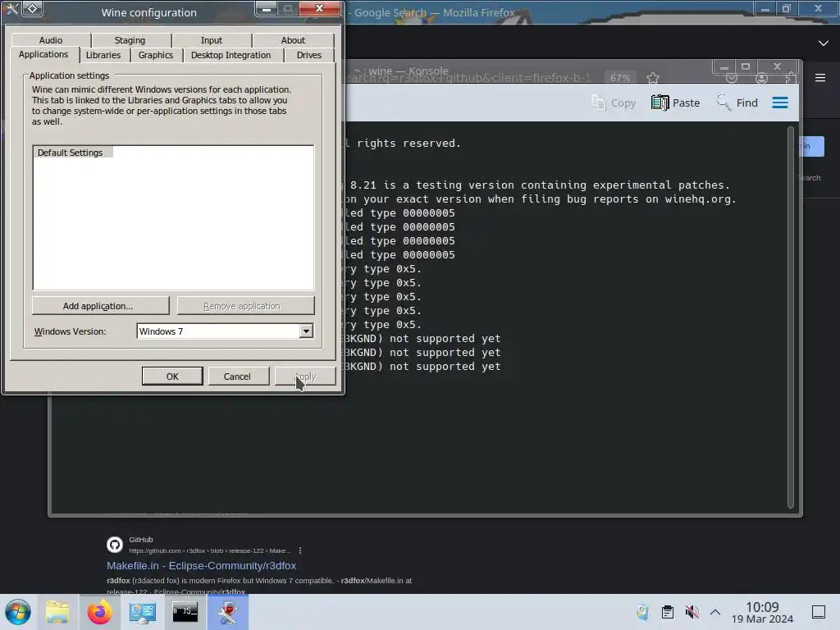840x630 pixels.
Task: Expand the Windows Version dropdown arrow
Action: pyautogui.click(x=306, y=331)
